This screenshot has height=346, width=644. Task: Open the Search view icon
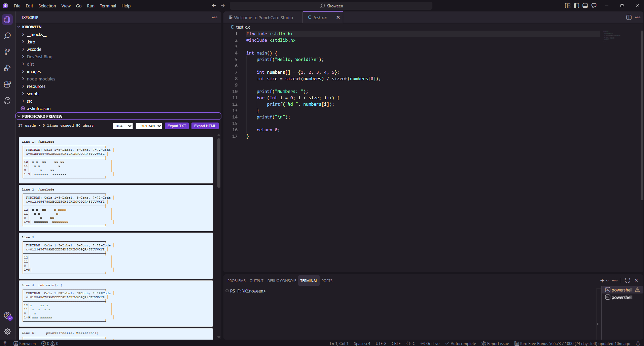[x=7, y=36]
